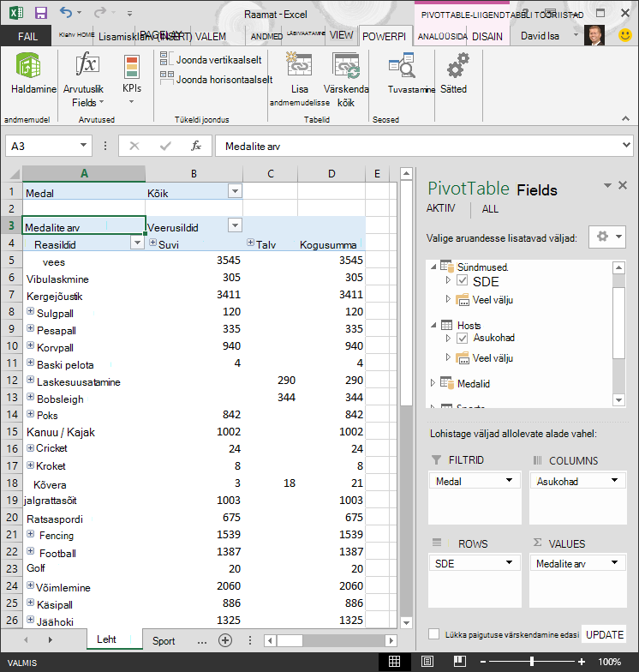Open the DISAIN ribbon tab
639x672 pixels.
point(487,36)
